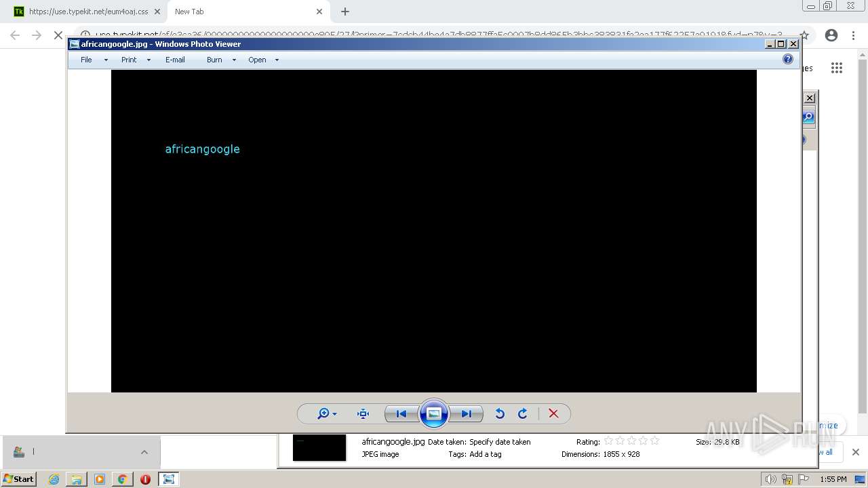The height and width of the screenshot is (488, 868).
Task: Click the Action Center flag tray icon
Action: pos(804,479)
